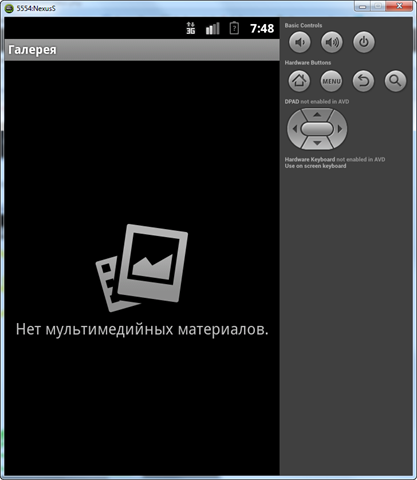
Task: Click 'Use on screen keyboard' text
Action: (x=315, y=166)
